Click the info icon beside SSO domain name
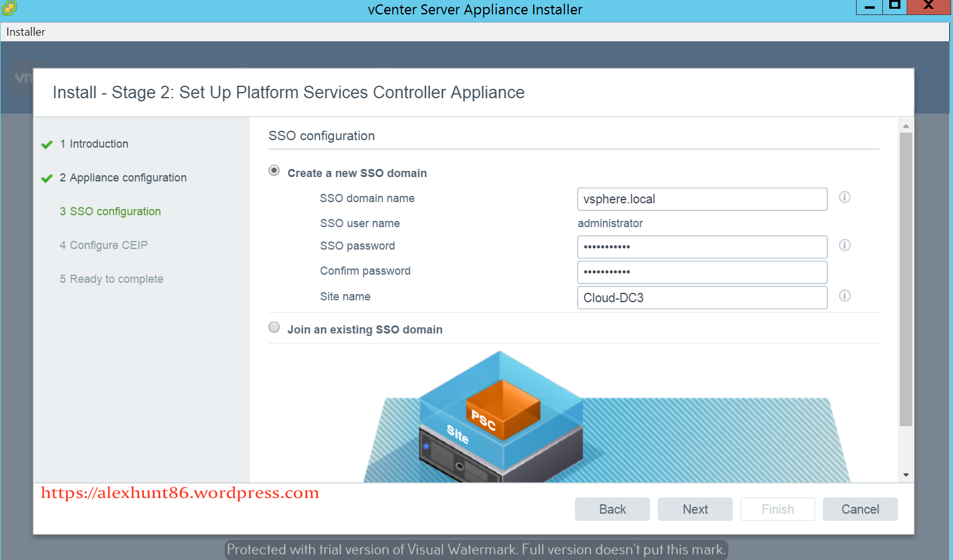Viewport: 953px width, 560px height. 844,198
